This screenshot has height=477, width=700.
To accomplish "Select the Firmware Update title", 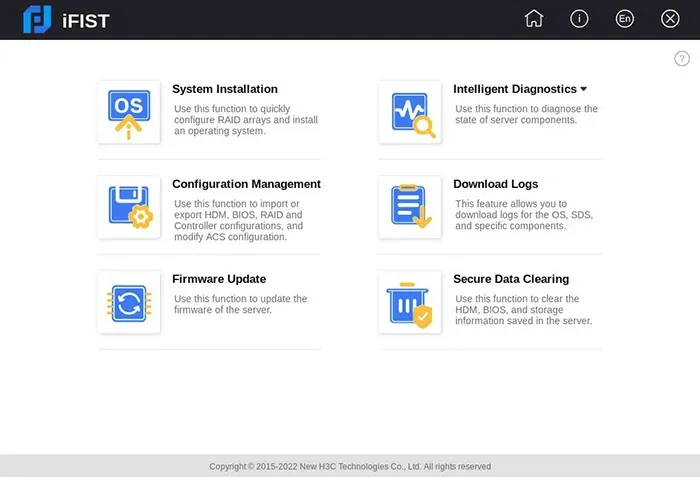I will [x=219, y=279].
